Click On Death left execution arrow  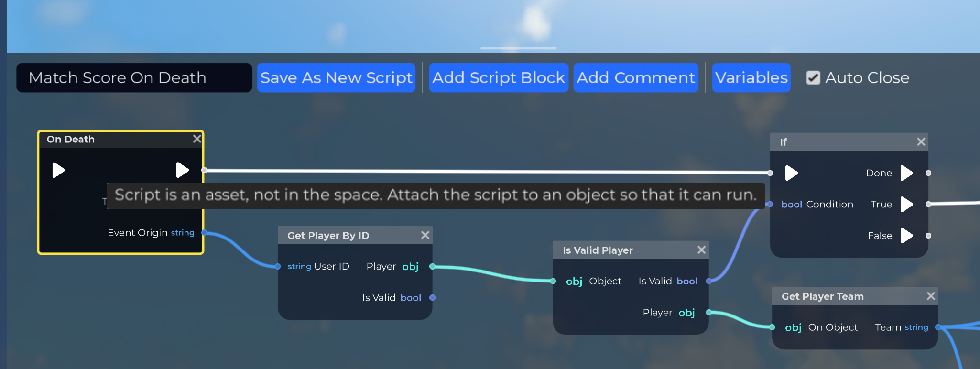[x=58, y=170]
